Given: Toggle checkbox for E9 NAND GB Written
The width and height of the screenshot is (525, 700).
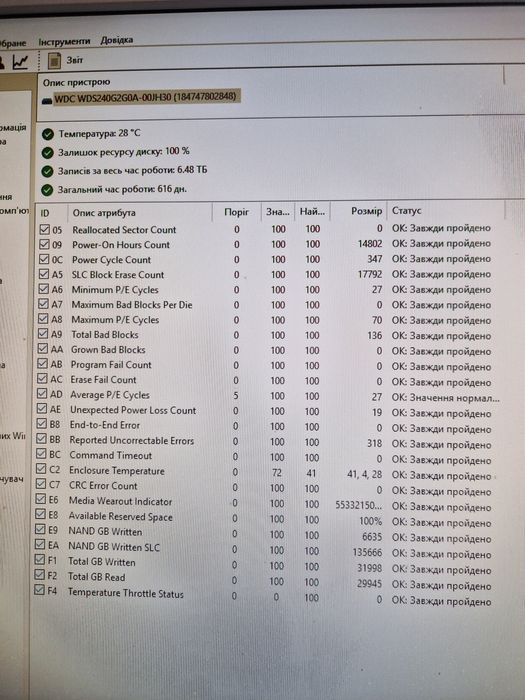Looking at the screenshot, I should [x=40, y=530].
